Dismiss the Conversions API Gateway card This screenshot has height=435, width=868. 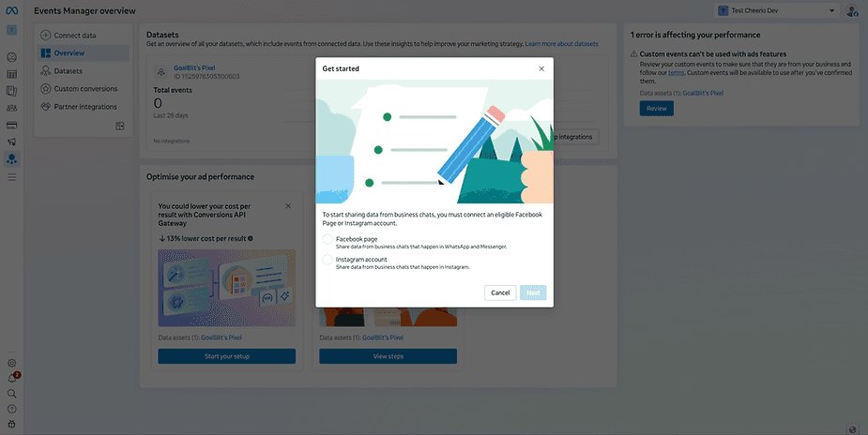point(288,206)
